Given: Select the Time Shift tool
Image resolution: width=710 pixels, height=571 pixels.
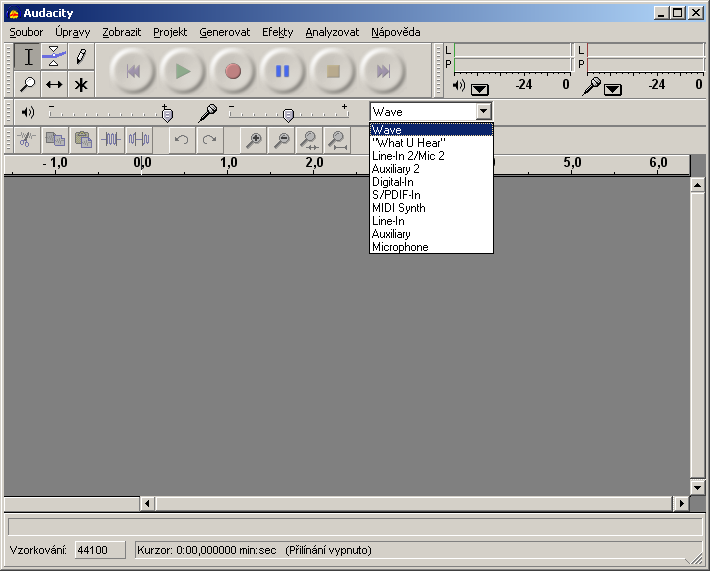Looking at the screenshot, I should coord(55,84).
